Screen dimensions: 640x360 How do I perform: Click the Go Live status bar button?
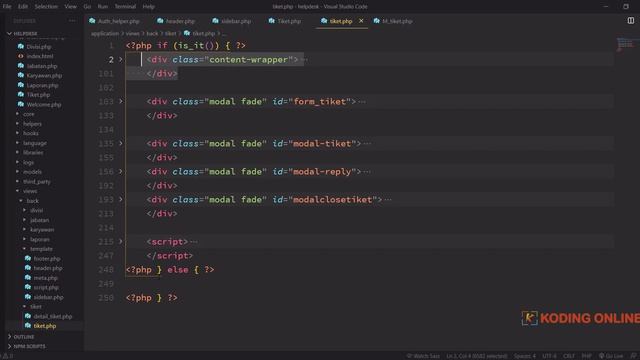click(611, 356)
